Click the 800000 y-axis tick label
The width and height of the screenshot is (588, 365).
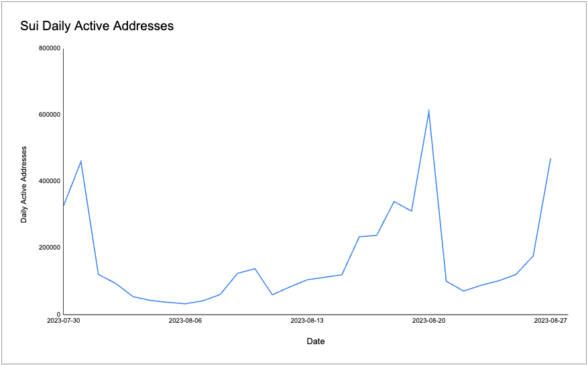click(50, 48)
